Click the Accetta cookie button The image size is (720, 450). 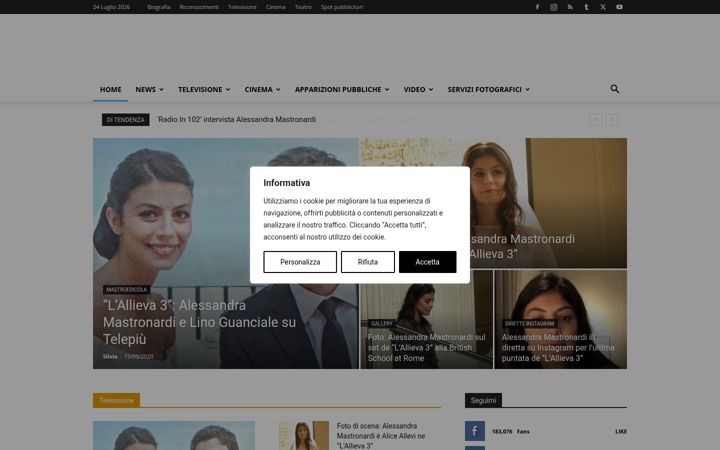click(x=428, y=262)
